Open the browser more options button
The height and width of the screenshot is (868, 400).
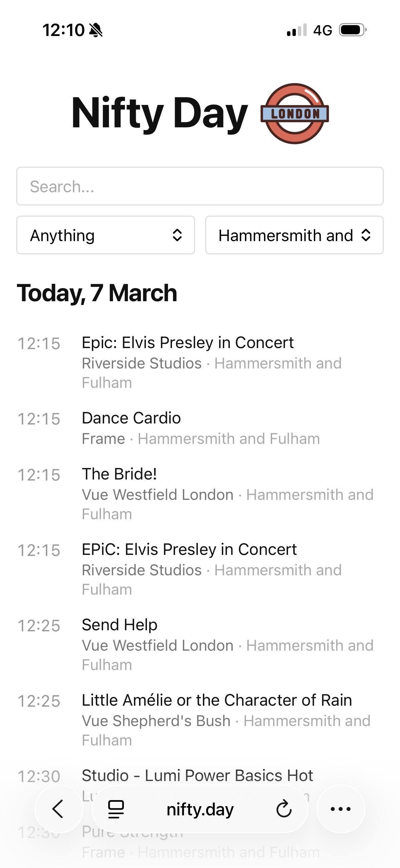tap(340, 809)
